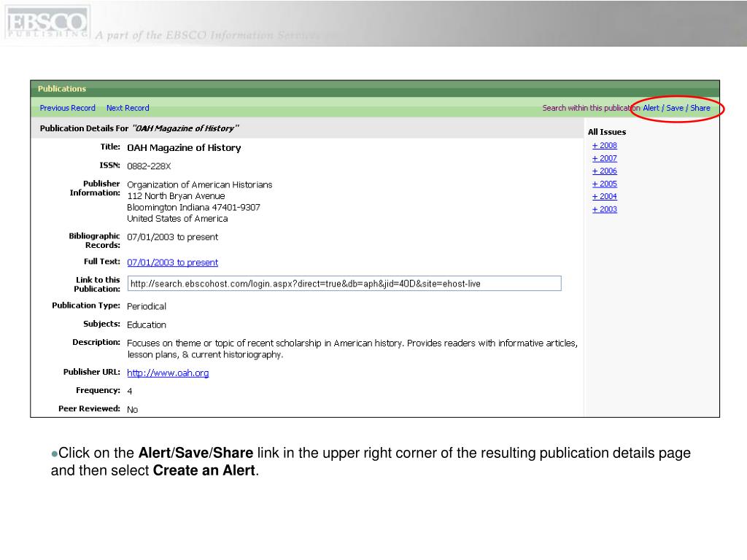The height and width of the screenshot is (560, 747).
Task: Click the Periodical publication type value
Action: [146, 306]
